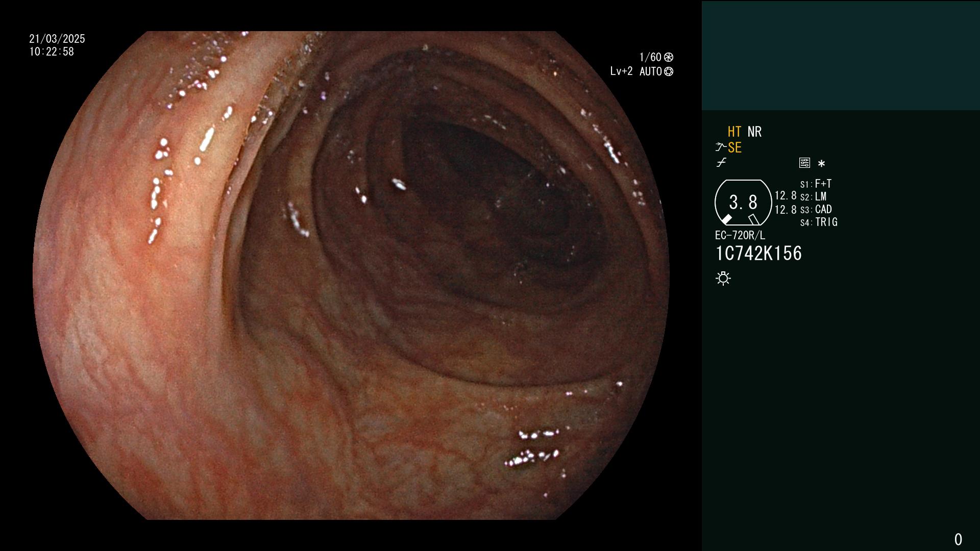
Task: Click the S1: F+T switch assignment
Action: point(816,184)
